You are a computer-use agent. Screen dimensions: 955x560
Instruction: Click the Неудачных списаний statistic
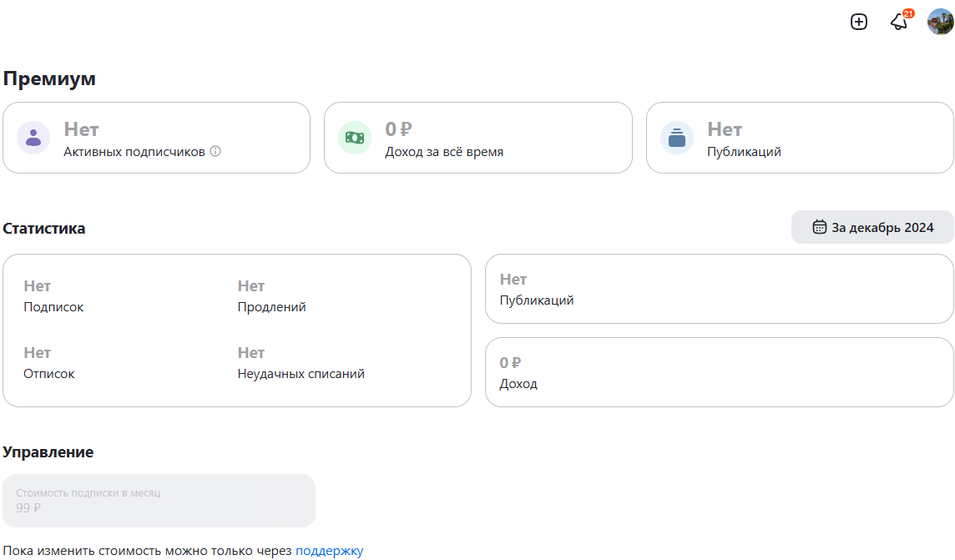pyautogui.click(x=301, y=363)
